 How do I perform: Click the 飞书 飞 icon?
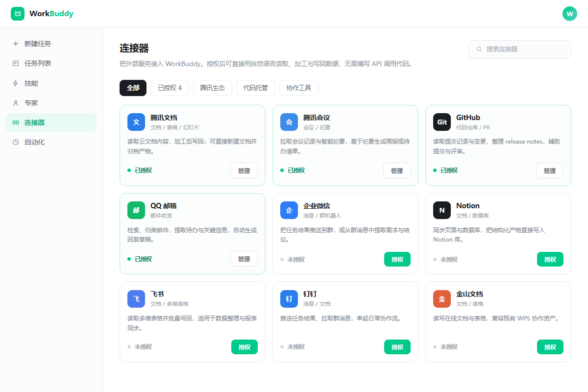point(136,298)
